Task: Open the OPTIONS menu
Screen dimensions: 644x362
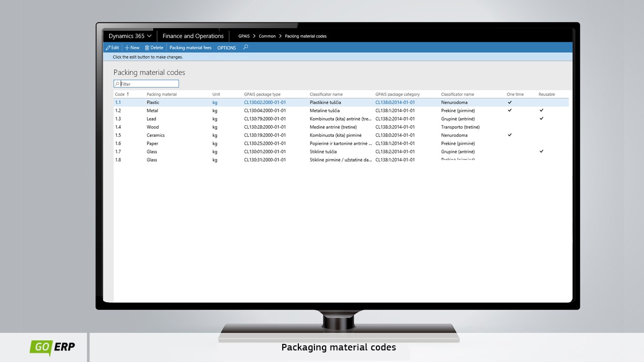Action: [x=226, y=48]
